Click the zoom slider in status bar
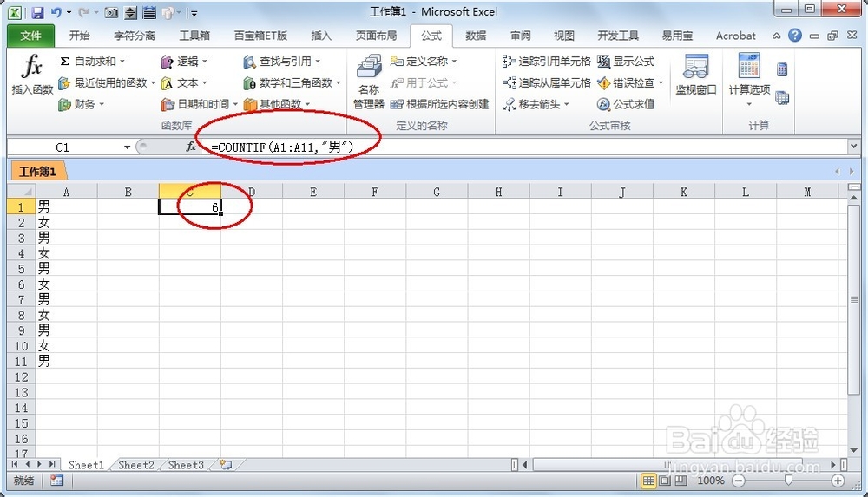Screen dimensions: 868x497 tap(788, 481)
